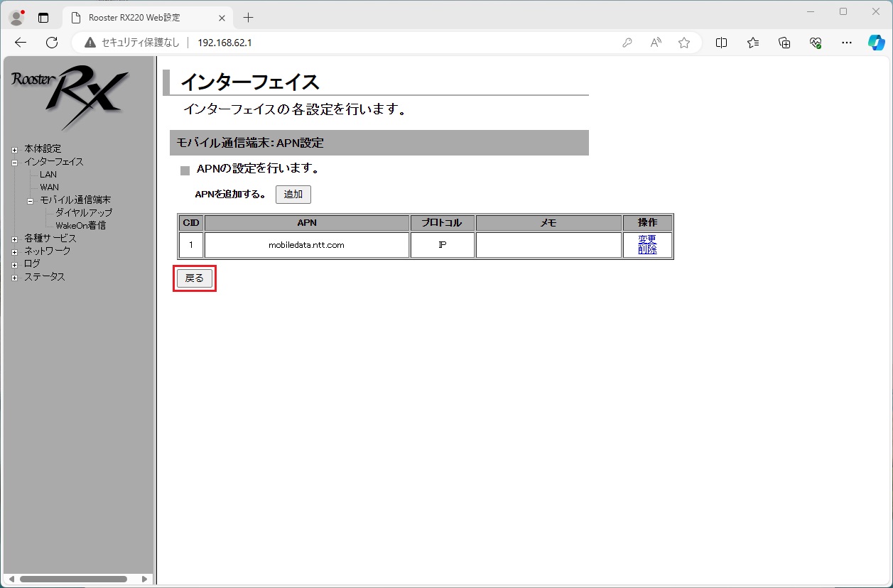This screenshot has height=588, width=893.
Task: Click the address bar URL field
Action: [398, 43]
